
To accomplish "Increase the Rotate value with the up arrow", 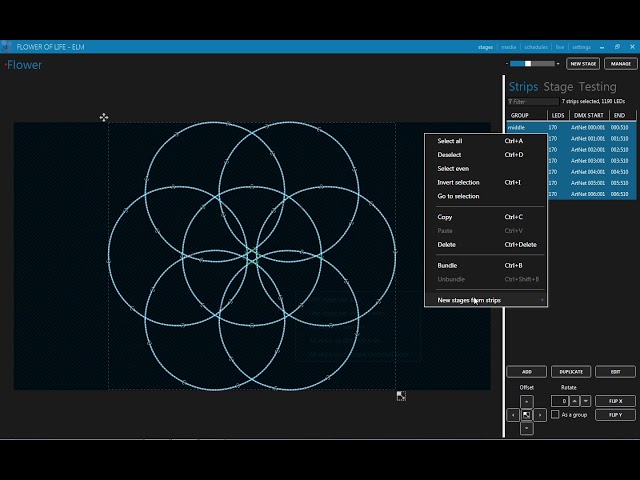I will pyautogui.click(x=575, y=401).
